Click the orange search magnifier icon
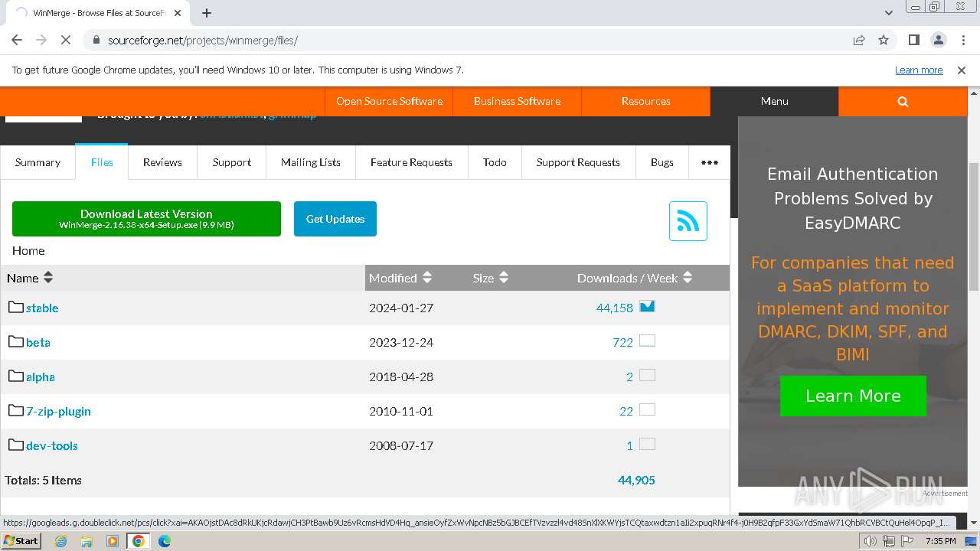Screen dimensions: 980x551 click(x=903, y=101)
